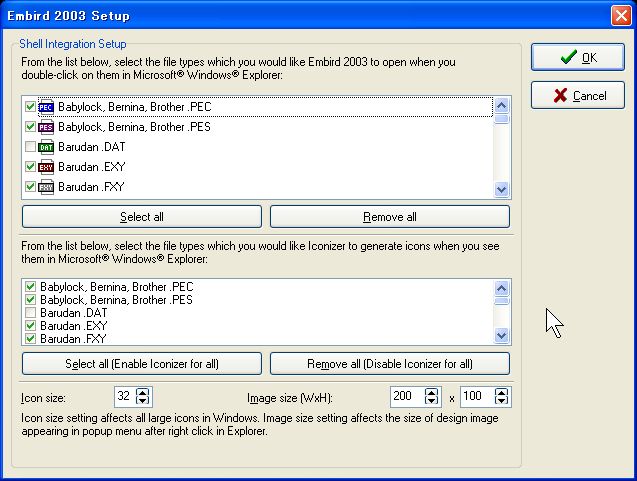
Task: Increase the Icon size value
Action: 143,392
